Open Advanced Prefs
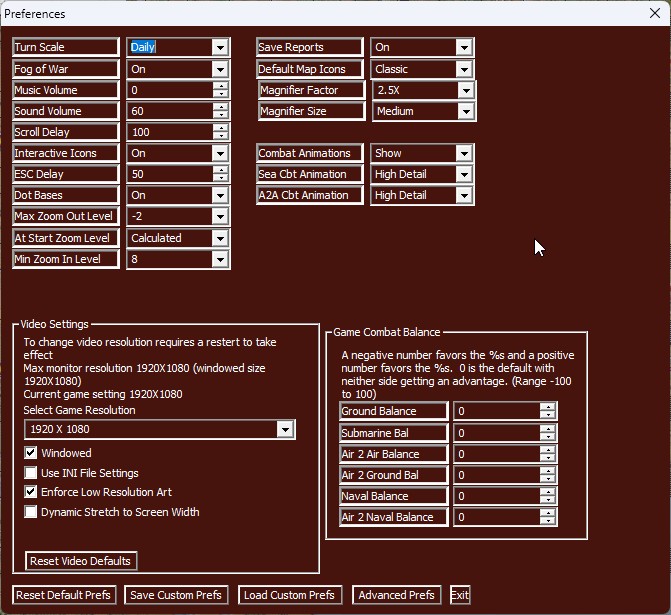The image size is (671, 615). click(x=397, y=595)
